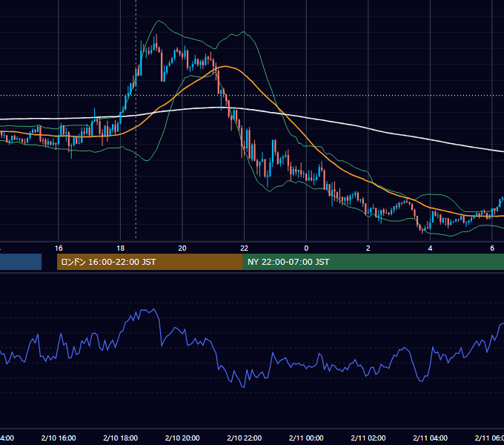The height and width of the screenshot is (445, 504).
Task: Click the "2/11 04:00" date label
Action: 430,438
